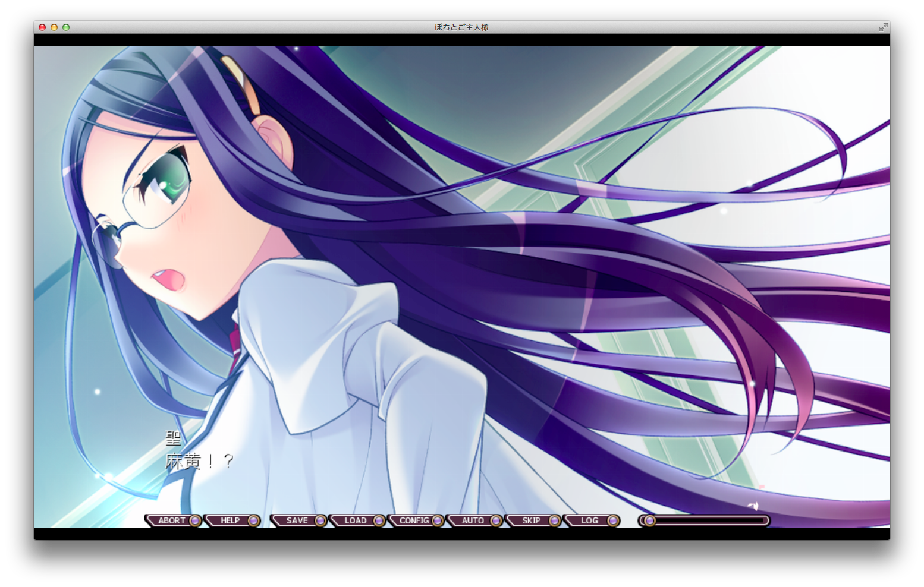Open the CONFIG settings
Image resolution: width=924 pixels, height=587 pixels.
pyautogui.click(x=416, y=520)
